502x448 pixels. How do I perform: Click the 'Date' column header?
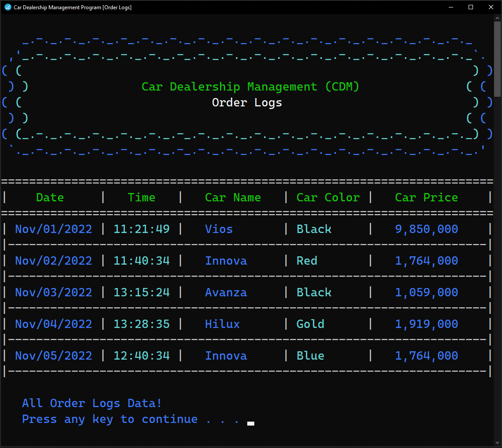pos(50,197)
